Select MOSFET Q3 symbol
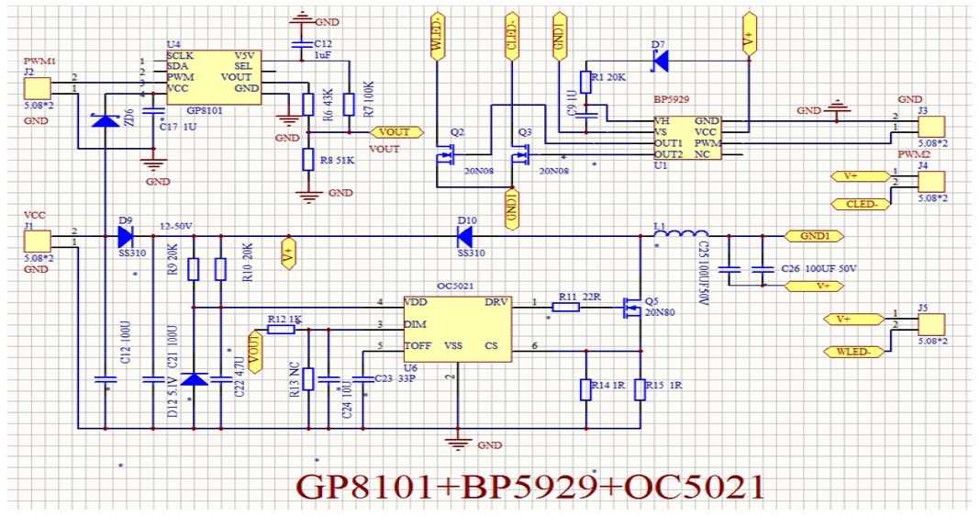980x517 pixels. 520,154
